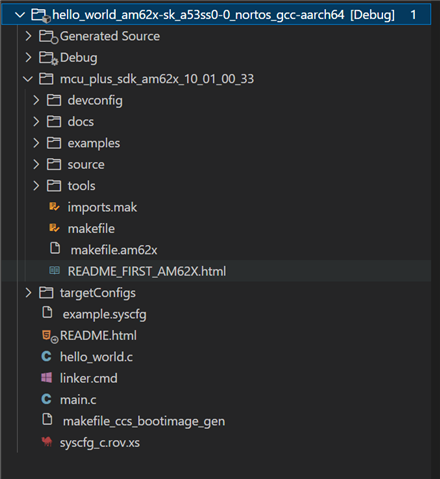The height and width of the screenshot is (479, 440).
Task: Click the Debug folder gear icon
Action: point(48,58)
